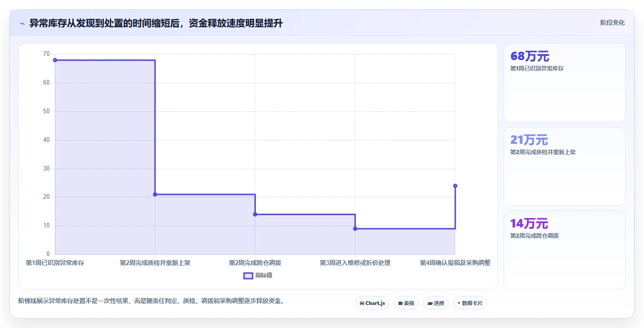Click card caption 第2周完成跨仓调拨
The width and height of the screenshot is (644, 328).
coord(534,236)
